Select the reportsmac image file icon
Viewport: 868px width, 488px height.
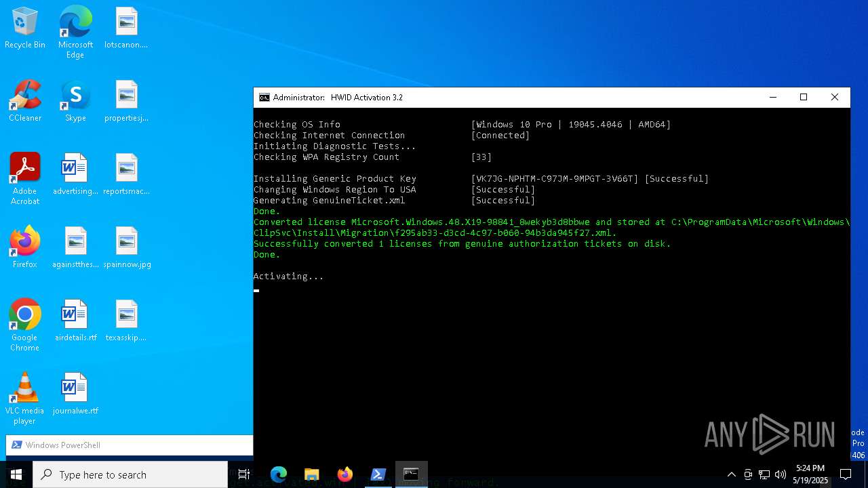(x=126, y=175)
